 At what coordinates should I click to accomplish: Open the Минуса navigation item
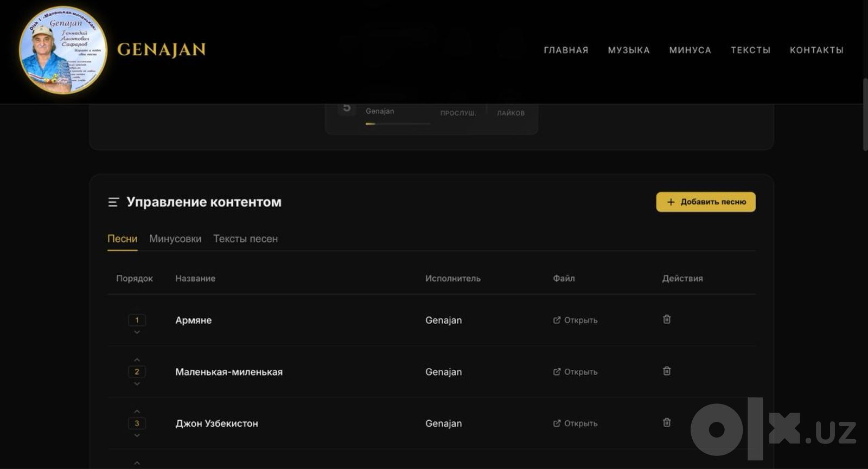[690, 50]
